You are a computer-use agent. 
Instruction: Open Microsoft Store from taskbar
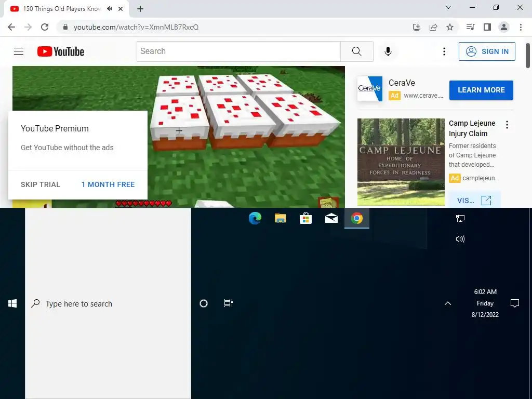pyautogui.click(x=305, y=218)
